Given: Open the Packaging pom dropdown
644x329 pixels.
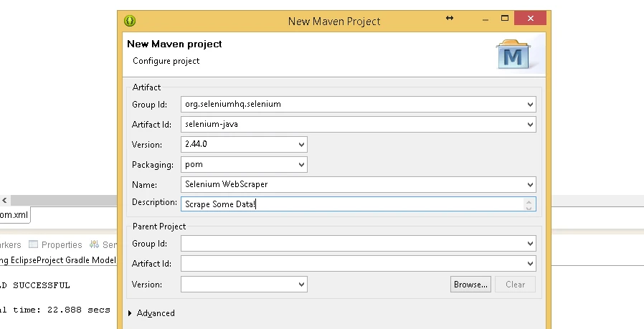Looking at the screenshot, I should coord(301,165).
